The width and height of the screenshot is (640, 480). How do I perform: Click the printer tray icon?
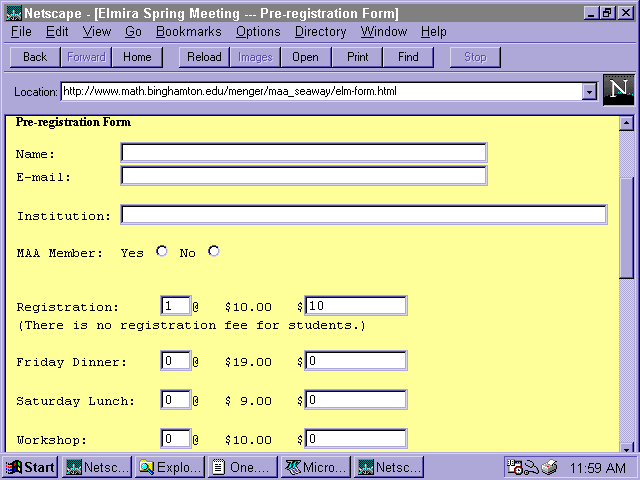pyautogui.click(x=549, y=467)
